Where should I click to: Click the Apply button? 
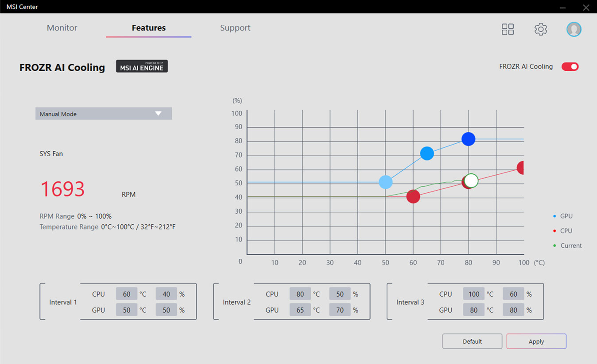click(536, 341)
